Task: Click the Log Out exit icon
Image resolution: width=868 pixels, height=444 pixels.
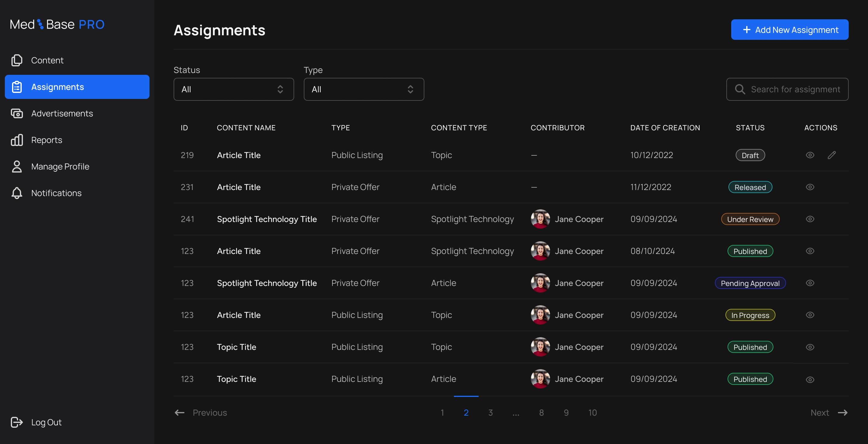Action: [x=17, y=422]
